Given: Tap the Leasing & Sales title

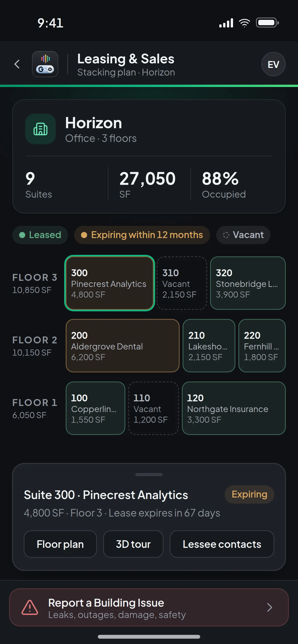Looking at the screenshot, I should pos(126,59).
